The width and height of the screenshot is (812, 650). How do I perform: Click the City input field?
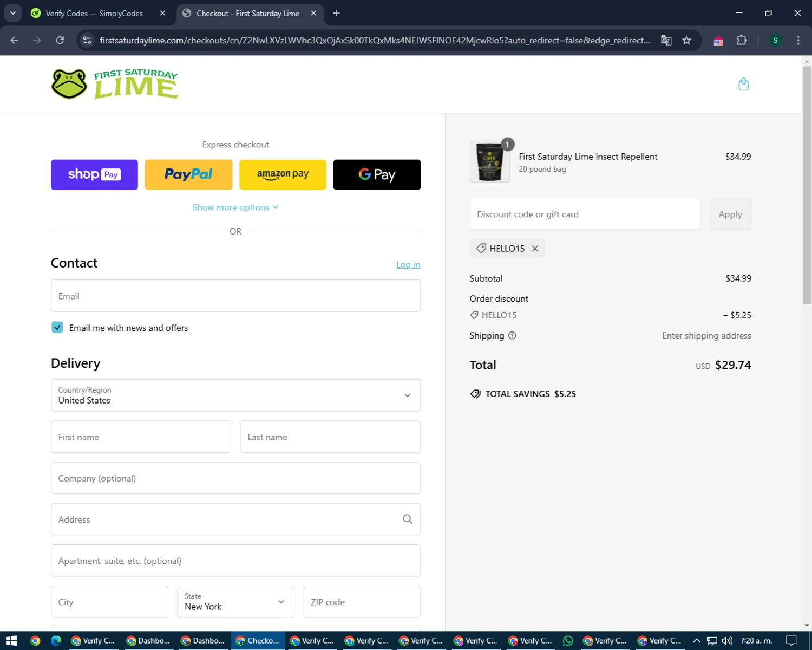tap(109, 601)
